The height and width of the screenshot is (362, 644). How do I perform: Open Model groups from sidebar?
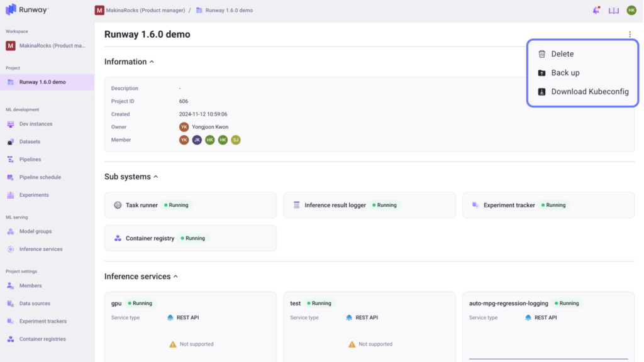coord(35,231)
